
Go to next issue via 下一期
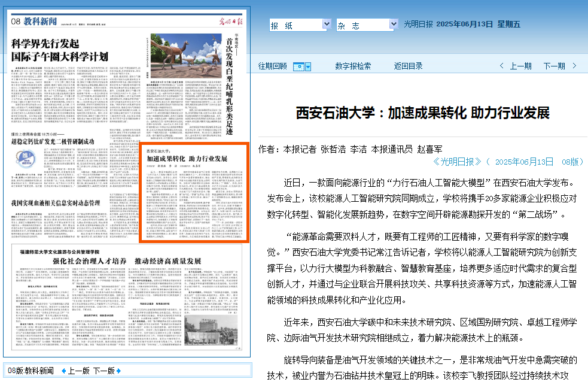pyautogui.click(x=554, y=66)
